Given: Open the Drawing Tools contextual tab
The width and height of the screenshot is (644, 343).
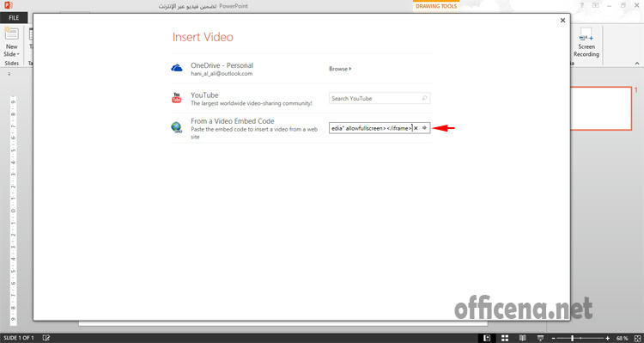Looking at the screenshot, I should click(x=436, y=6).
